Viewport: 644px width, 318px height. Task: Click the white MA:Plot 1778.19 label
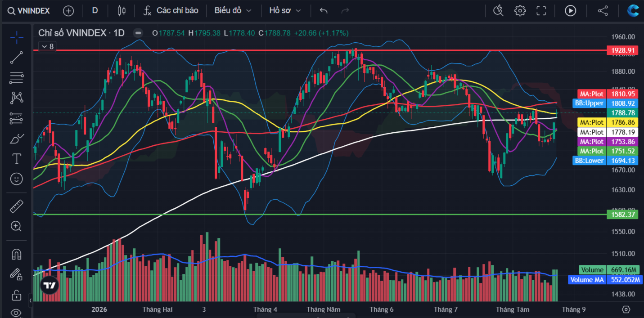coord(608,132)
